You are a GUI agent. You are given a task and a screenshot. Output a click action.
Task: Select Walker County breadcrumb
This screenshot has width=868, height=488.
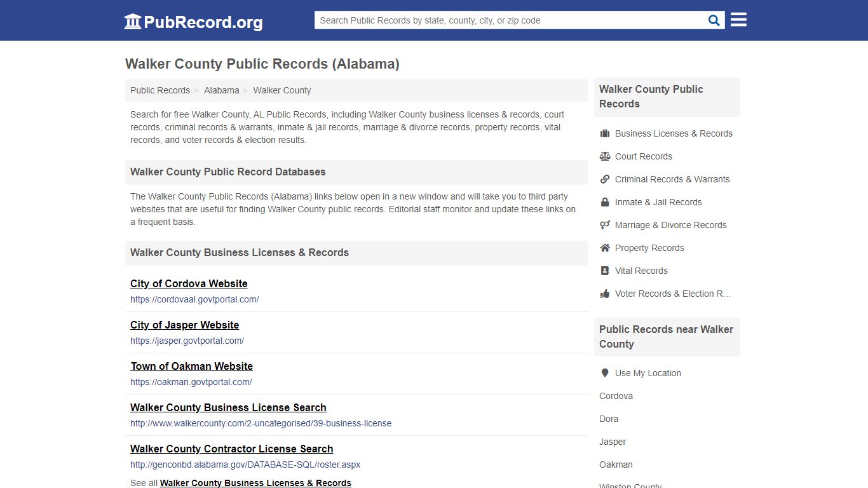tap(282, 90)
